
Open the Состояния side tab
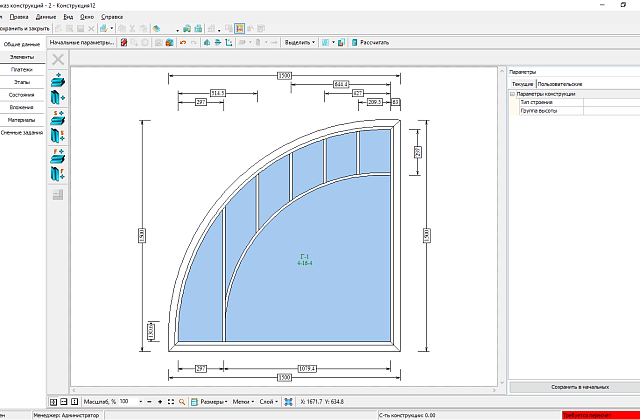click(22, 95)
